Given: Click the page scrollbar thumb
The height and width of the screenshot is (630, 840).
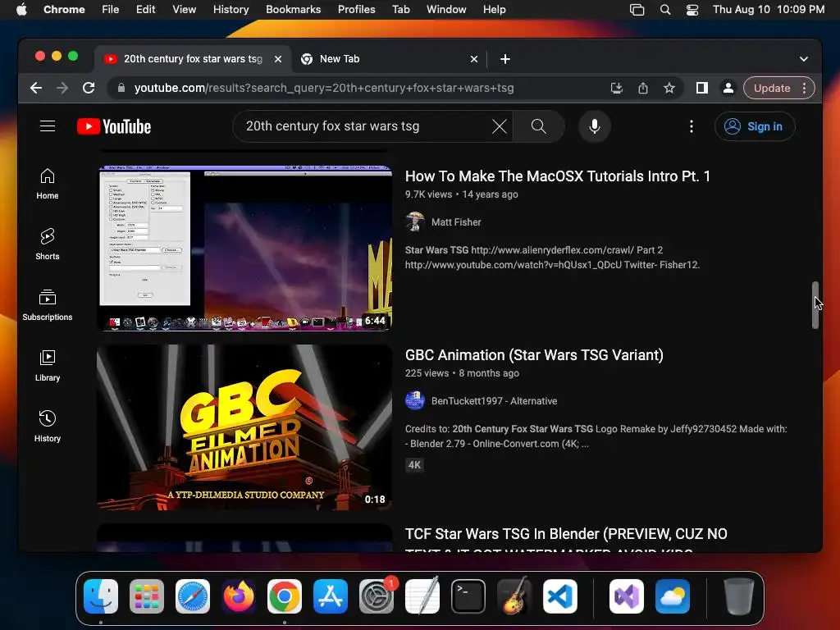Looking at the screenshot, I should pos(815,305).
